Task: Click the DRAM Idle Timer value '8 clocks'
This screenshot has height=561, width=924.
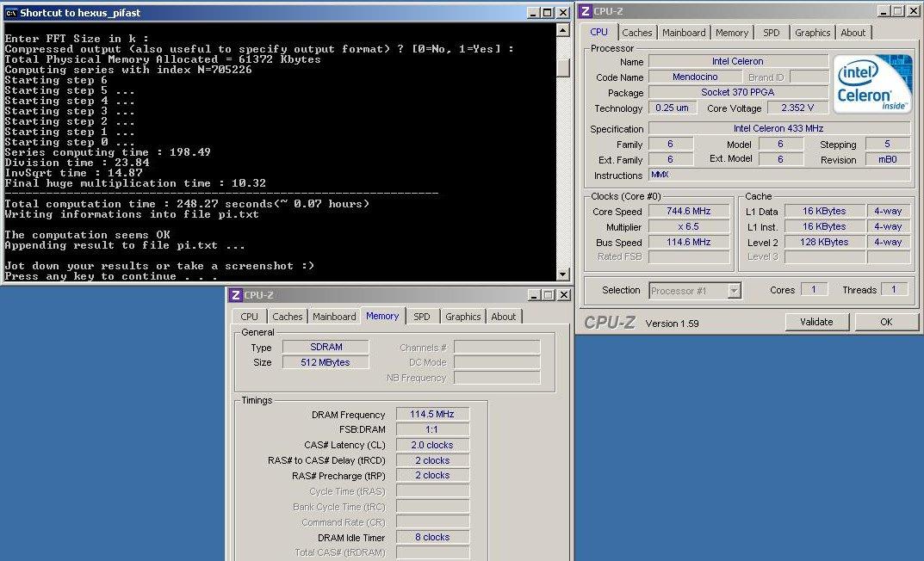Action: pos(432,538)
